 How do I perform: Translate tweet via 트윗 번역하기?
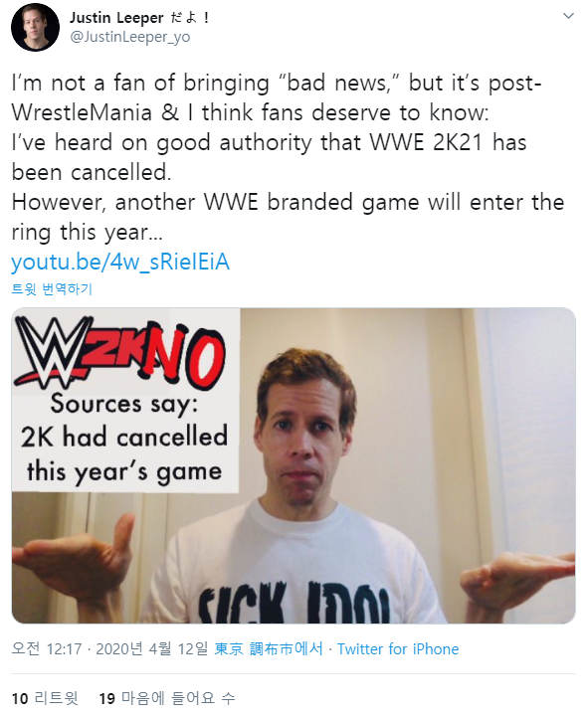point(52,289)
